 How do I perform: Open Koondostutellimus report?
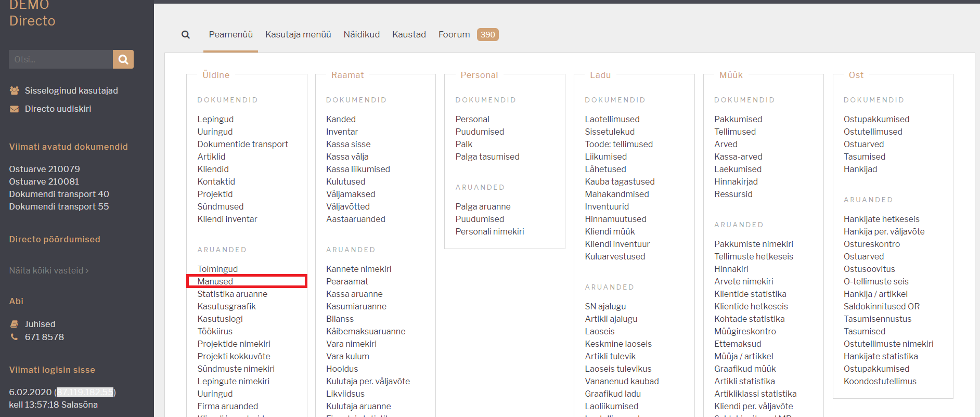880,381
